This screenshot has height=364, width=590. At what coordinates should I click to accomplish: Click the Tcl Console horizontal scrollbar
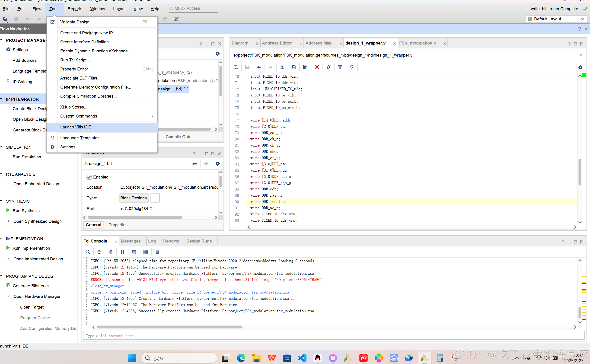click(x=169, y=327)
